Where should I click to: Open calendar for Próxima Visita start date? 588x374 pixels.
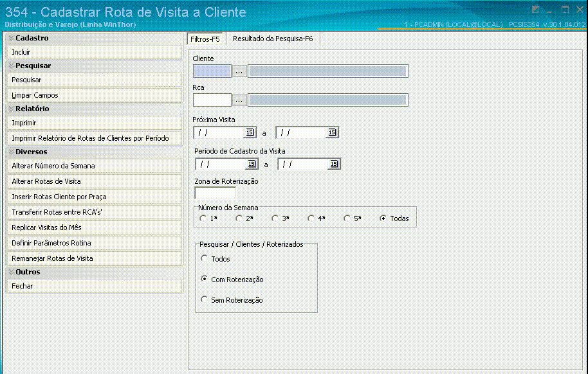point(250,132)
